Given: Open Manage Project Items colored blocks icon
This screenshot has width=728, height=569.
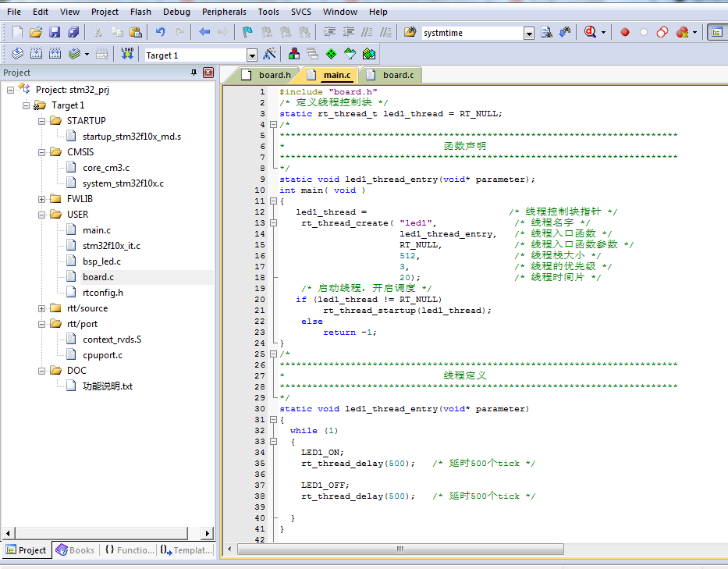Looking at the screenshot, I should tap(294, 54).
